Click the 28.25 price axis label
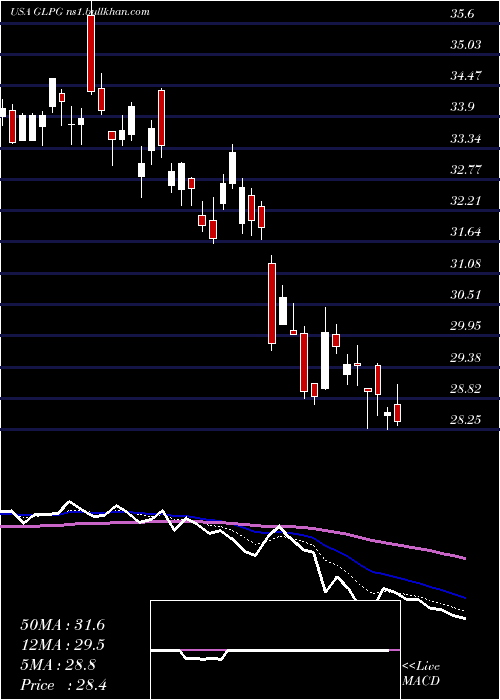Image resolution: width=500 pixels, height=700 pixels. click(x=467, y=420)
